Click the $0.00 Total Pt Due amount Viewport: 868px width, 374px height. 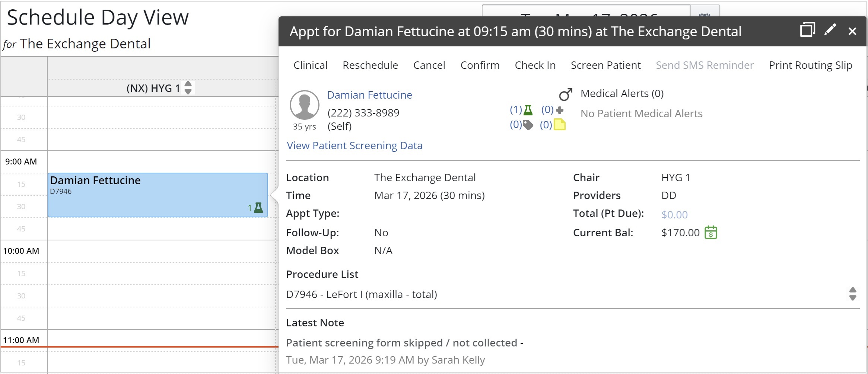tap(674, 215)
